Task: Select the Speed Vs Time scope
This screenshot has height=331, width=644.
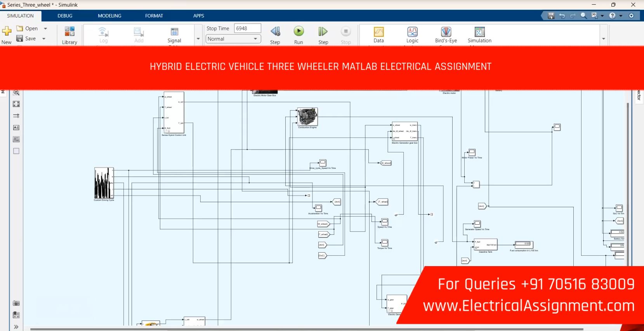Action: point(385,222)
